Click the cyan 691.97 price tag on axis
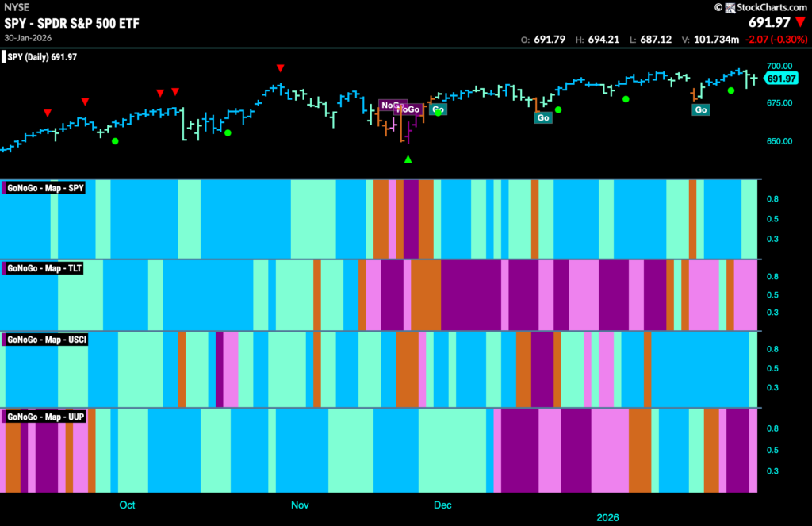The image size is (812, 526). [781, 79]
